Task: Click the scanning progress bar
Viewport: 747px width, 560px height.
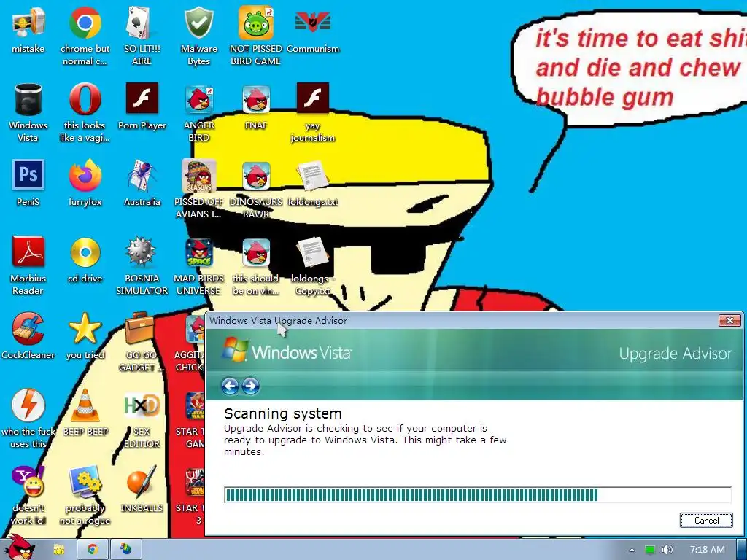Action: pyautogui.click(x=477, y=495)
